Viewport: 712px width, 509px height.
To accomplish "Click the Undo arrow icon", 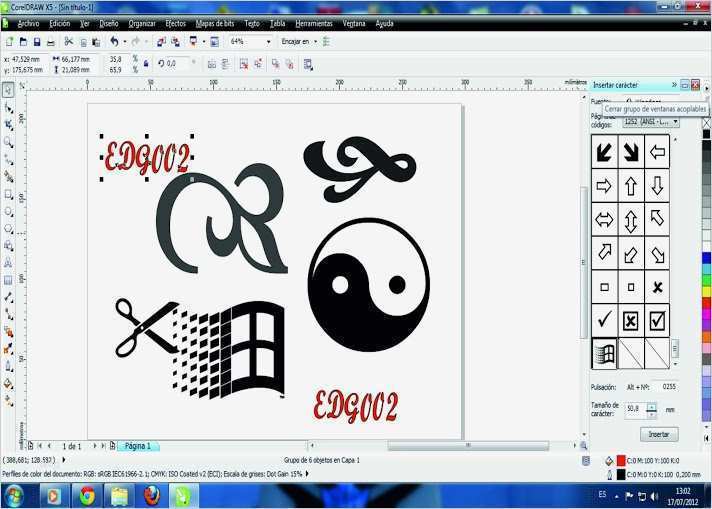I will (x=113, y=42).
